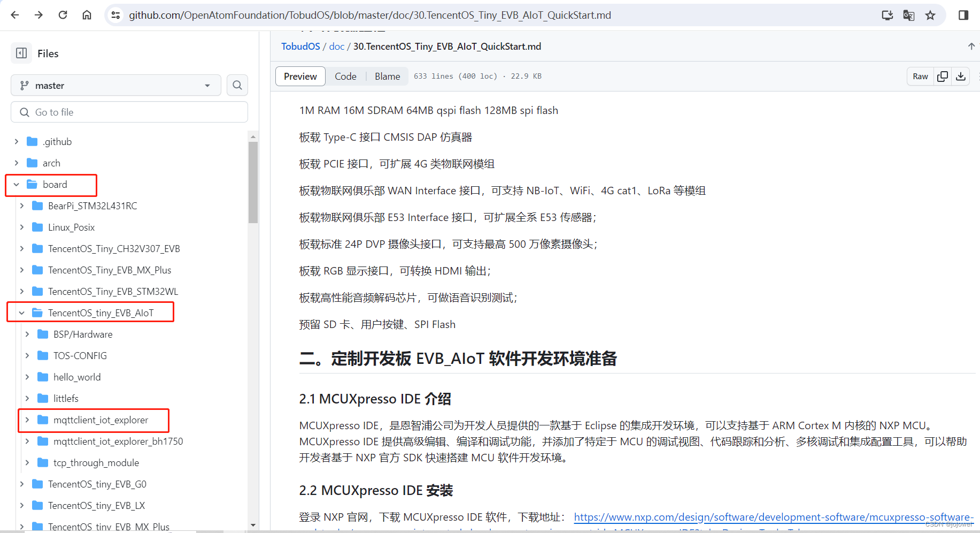Go back to previous page
This screenshot has height=533, width=980.
click(15, 15)
